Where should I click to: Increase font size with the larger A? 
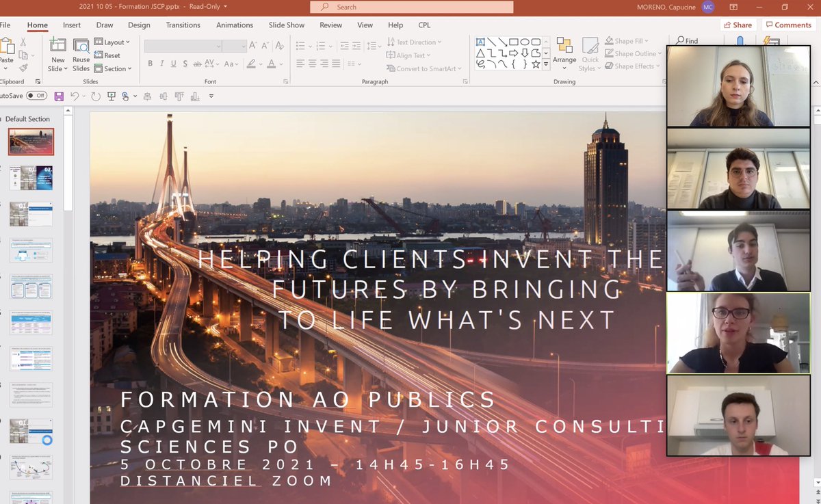(x=253, y=46)
